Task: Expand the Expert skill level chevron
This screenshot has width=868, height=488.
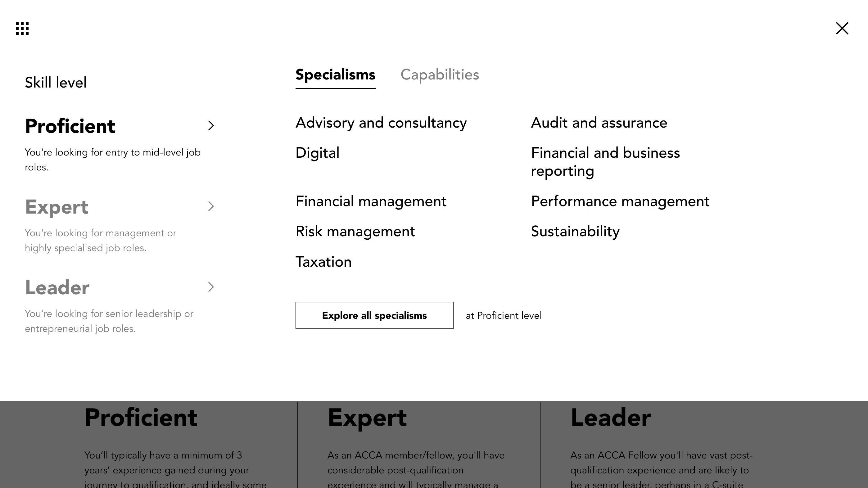Action: [211, 206]
